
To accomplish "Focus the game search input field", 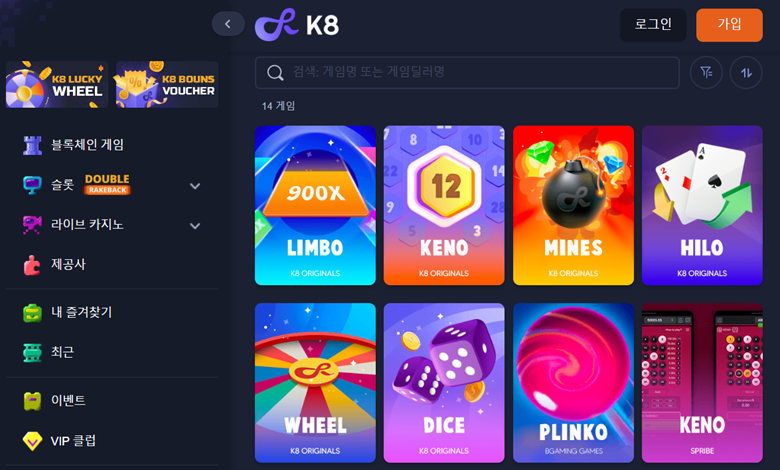I will click(467, 73).
